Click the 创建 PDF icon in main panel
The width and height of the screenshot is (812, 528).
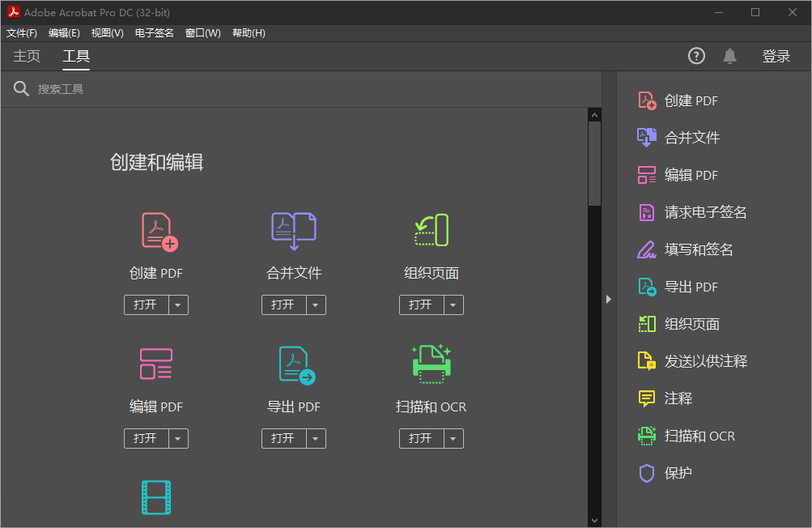159,231
